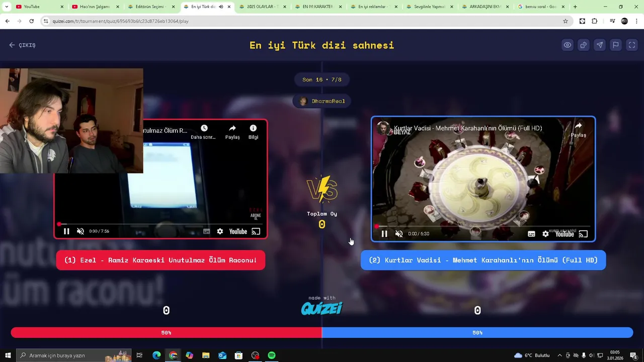This screenshot has height=362, width=644.
Task: Open Task View on the taskbar
Action: tap(140, 355)
